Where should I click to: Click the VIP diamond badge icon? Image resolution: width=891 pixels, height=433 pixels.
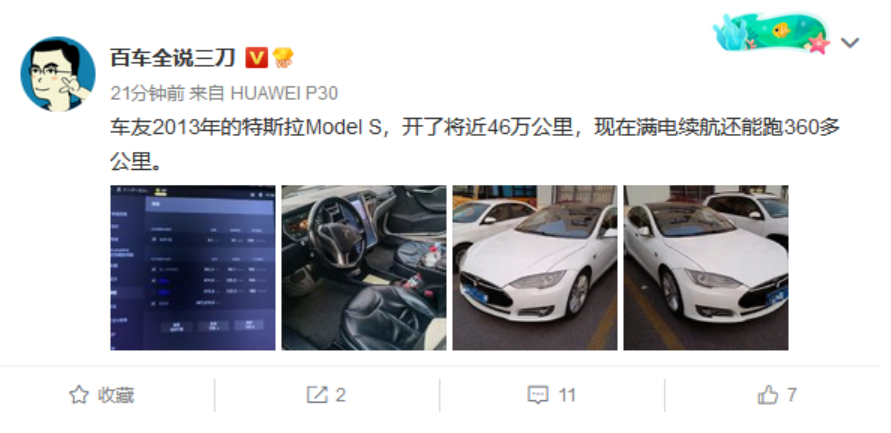tap(283, 57)
